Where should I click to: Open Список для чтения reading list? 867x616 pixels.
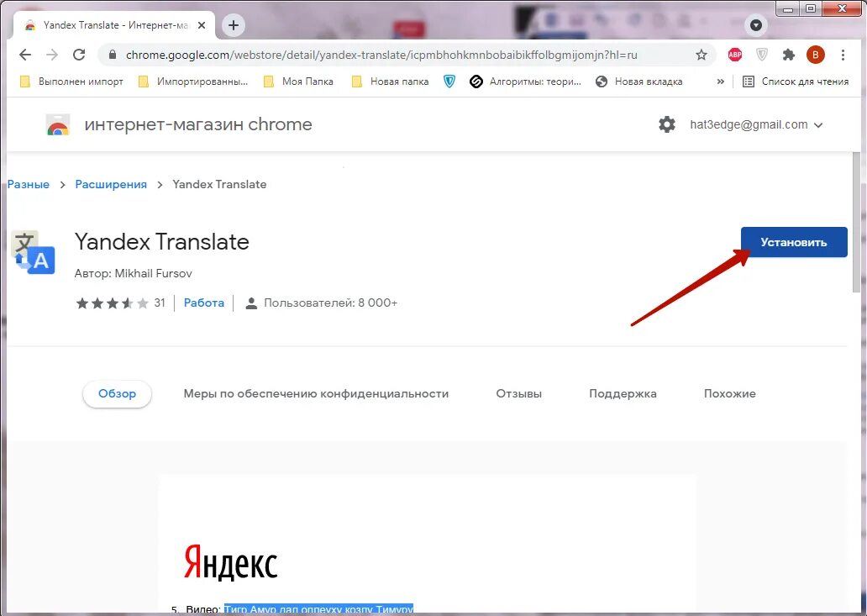coord(795,82)
